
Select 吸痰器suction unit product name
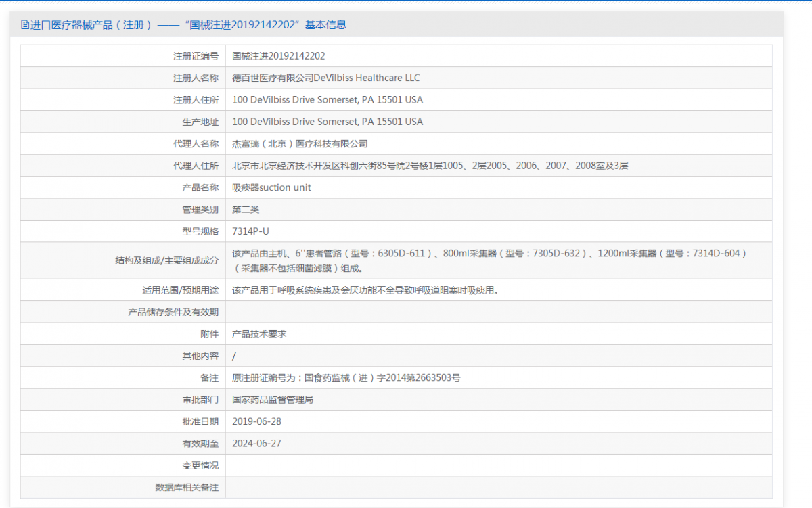pos(271,187)
